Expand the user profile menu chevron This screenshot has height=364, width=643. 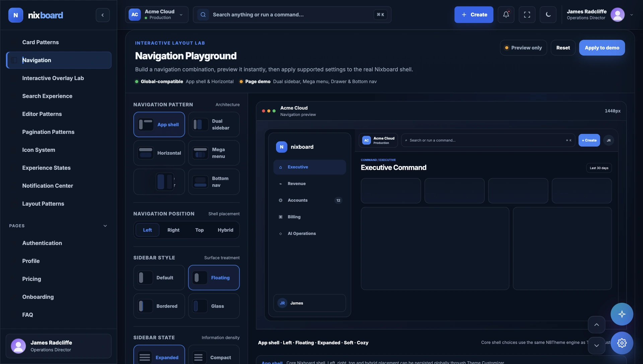click(x=632, y=15)
